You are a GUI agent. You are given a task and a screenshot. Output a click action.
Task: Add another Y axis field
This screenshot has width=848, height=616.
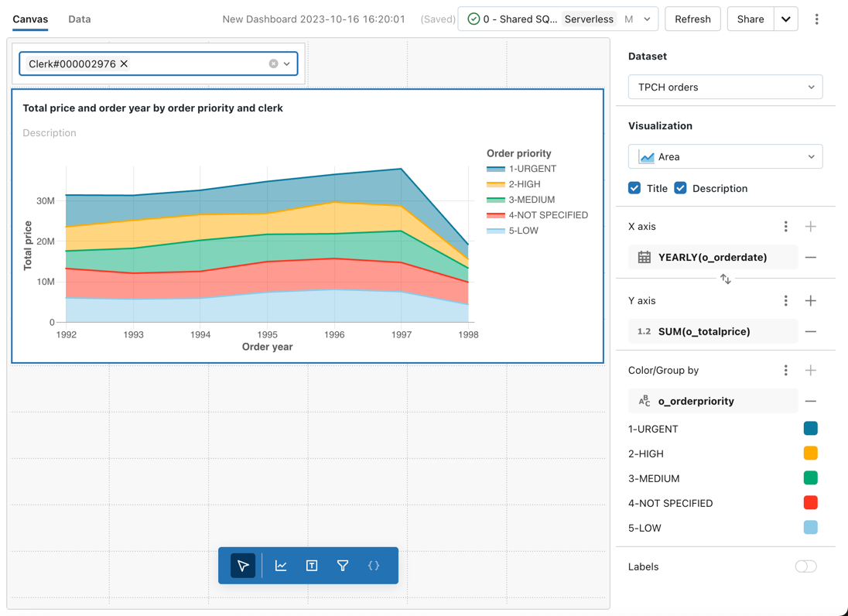pyautogui.click(x=810, y=300)
